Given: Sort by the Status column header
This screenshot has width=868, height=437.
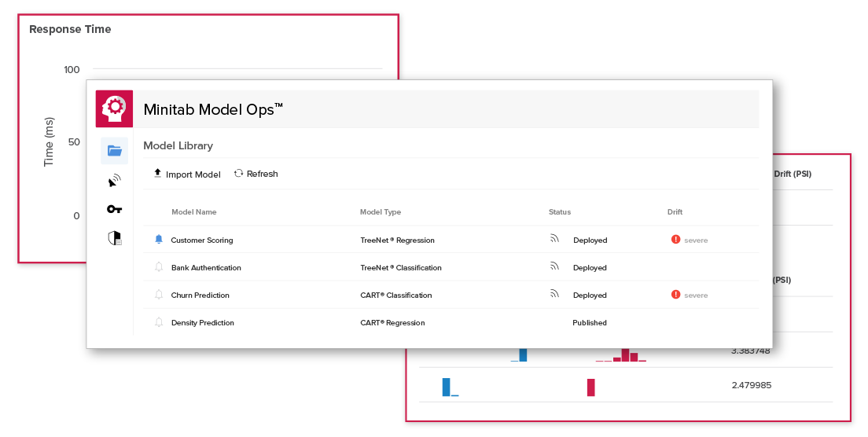Looking at the screenshot, I should [560, 212].
